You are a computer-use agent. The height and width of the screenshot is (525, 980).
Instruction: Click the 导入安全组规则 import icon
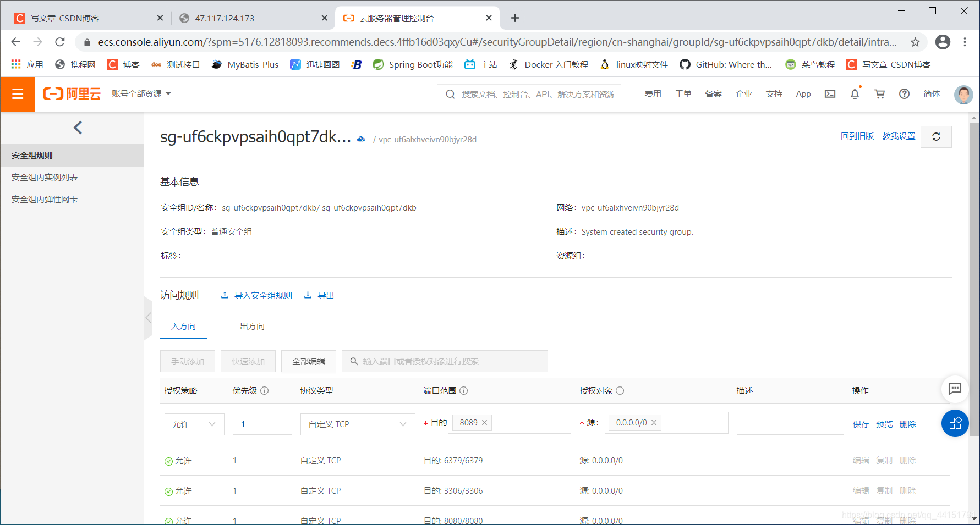click(x=225, y=295)
